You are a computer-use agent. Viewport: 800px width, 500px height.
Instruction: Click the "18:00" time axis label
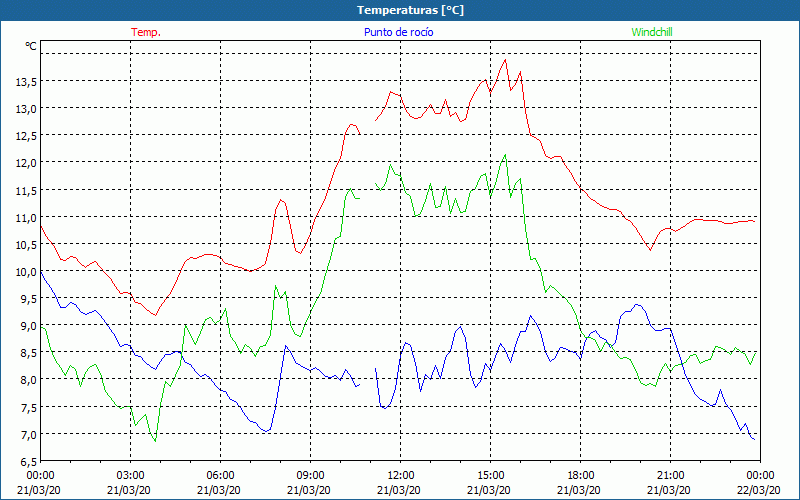580,476
